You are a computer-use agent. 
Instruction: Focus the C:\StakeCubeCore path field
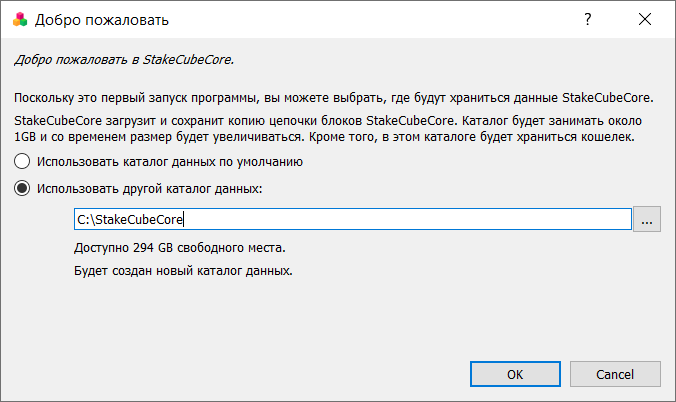tap(353, 219)
